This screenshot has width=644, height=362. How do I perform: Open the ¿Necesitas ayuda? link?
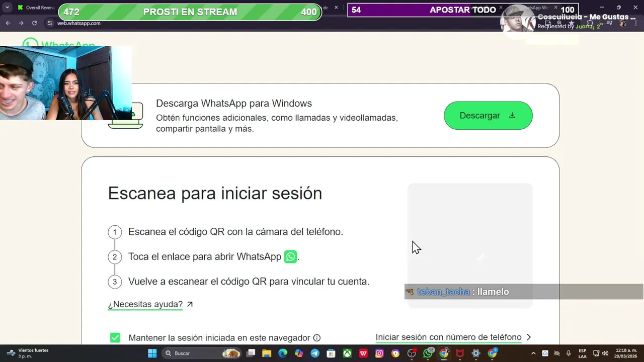(145, 304)
